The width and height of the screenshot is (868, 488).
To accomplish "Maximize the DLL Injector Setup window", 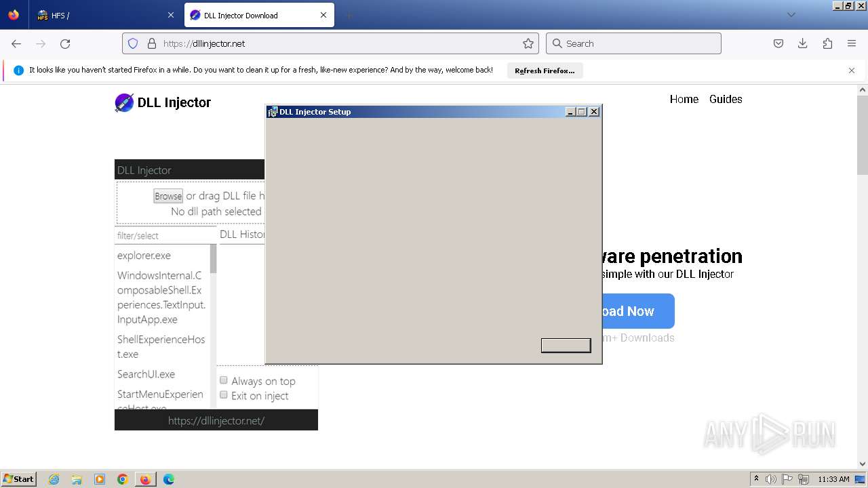I will click(x=581, y=112).
